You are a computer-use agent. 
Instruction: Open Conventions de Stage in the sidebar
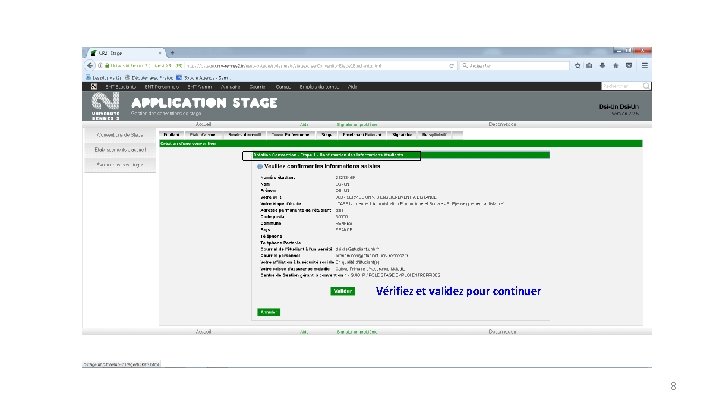(x=120, y=135)
